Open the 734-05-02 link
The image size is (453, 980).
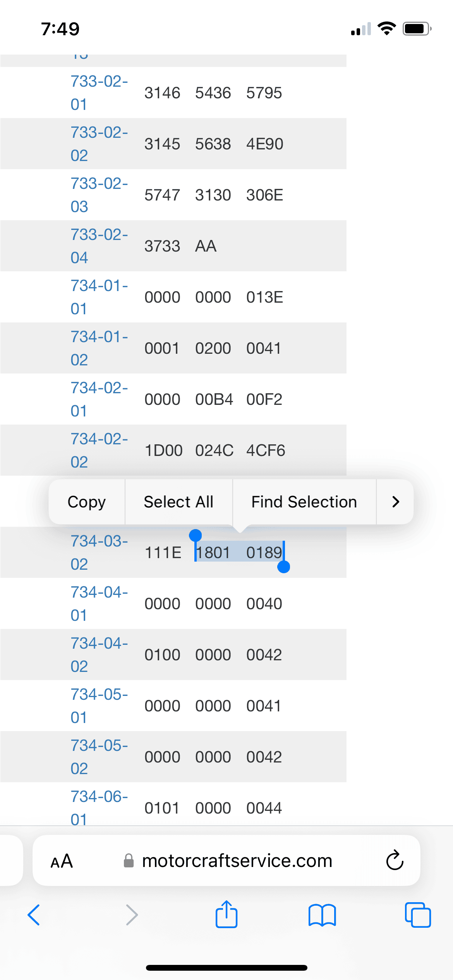click(99, 757)
